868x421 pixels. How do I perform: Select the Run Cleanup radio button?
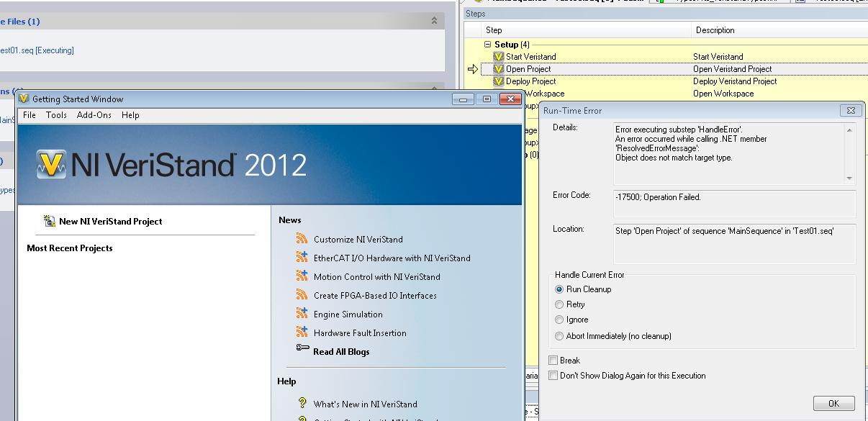click(x=559, y=289)
